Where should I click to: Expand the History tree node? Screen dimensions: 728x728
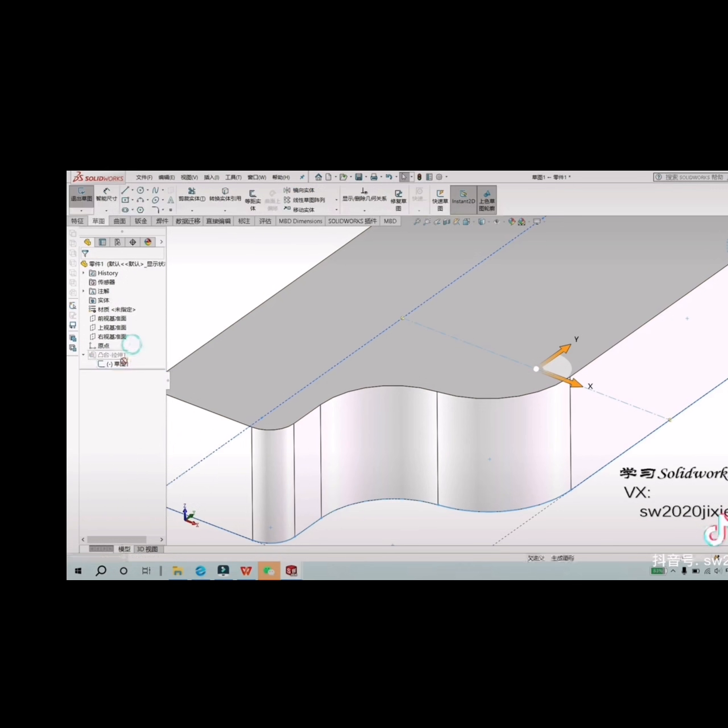click(84, 273)
